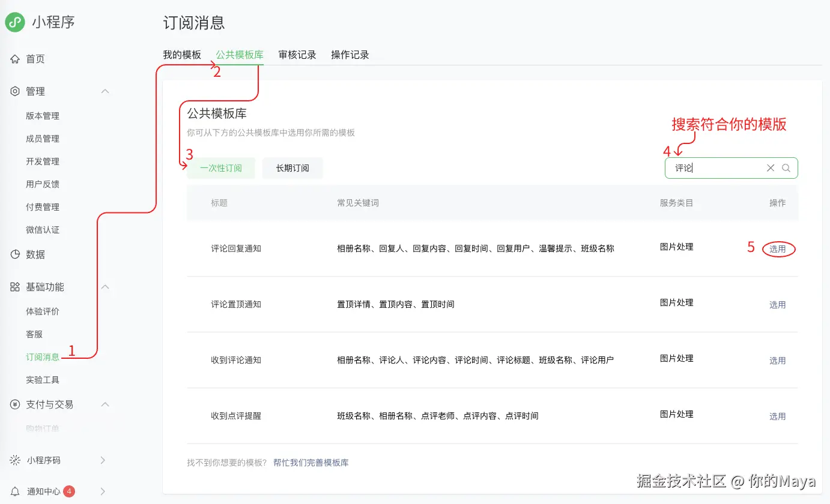
Task: Click the mini program code icon beside 小程序码
Action: (15, 460)
